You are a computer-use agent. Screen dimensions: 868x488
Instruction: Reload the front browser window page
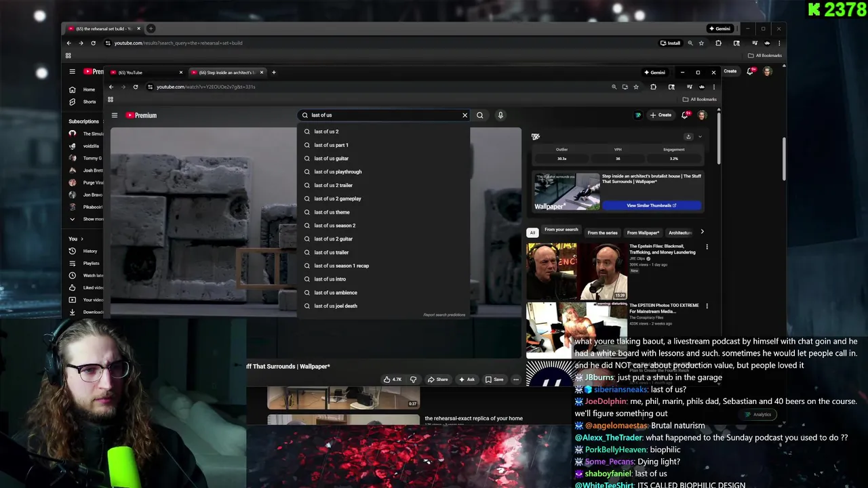pyautogui.click(x=136, y=87)
